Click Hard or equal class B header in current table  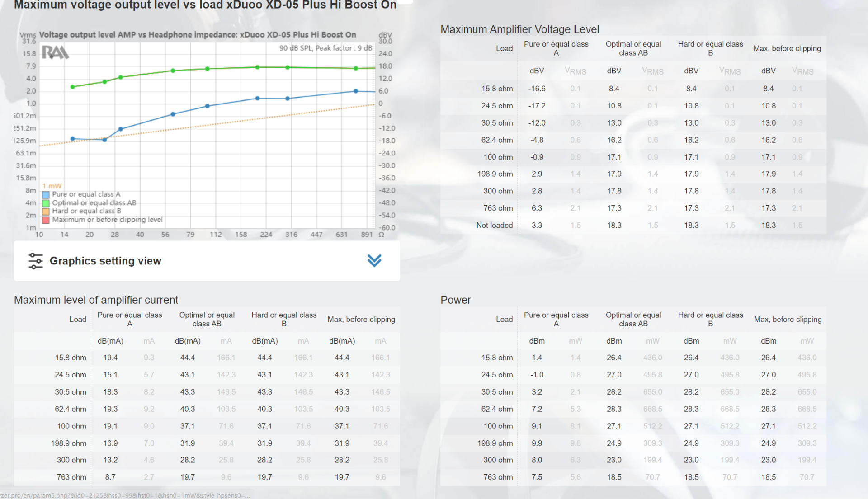click(284, 319)
